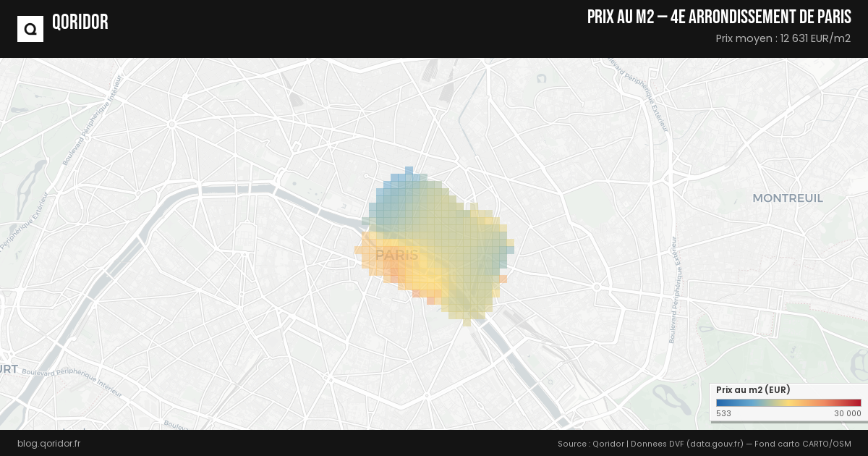Image resolution: width=868 pixels, height=456 pixels.
Task: Click the PARIS label on the map
Action: click(396, 256)
